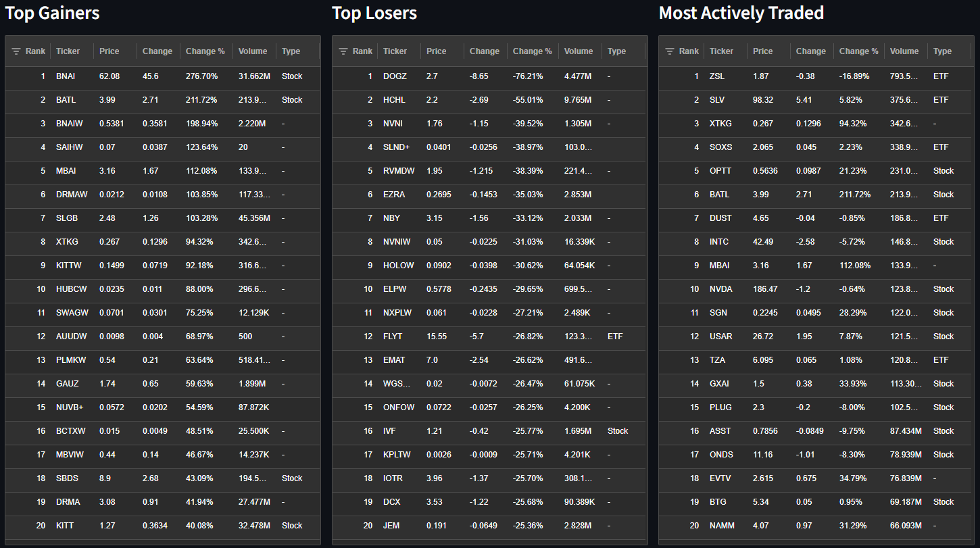Image resolution: width=980 pixels, height=548 pixels.
Task: Sort Top Gainers by Volume header
Action: pos(253,51)
